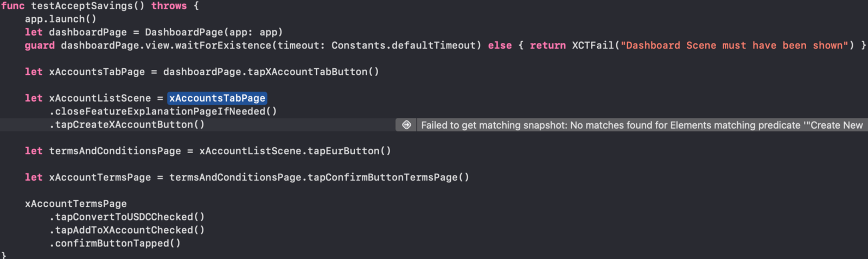Click the .tapCreateXAccountButton() call

[127, 124]
